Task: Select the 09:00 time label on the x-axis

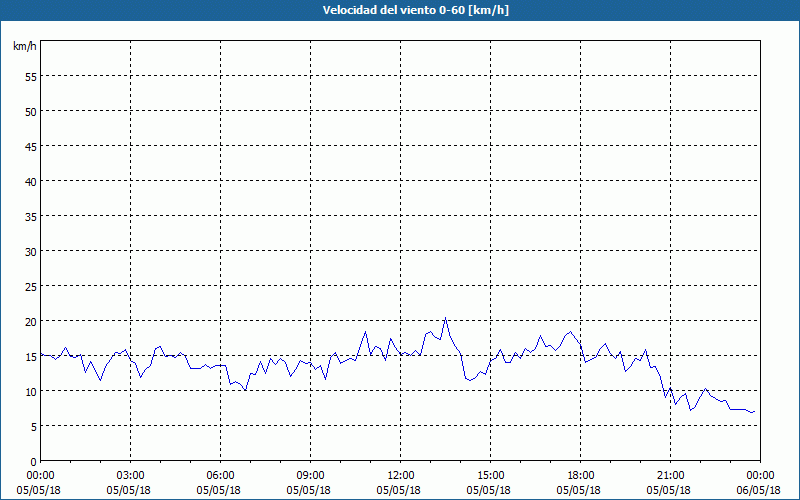Action: coord(311,475)
